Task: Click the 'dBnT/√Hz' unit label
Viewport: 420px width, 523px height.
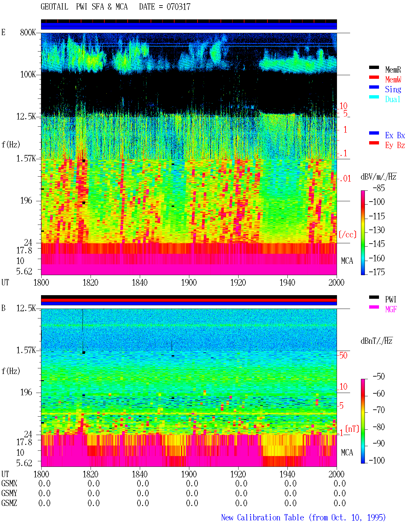Action: 377,341
